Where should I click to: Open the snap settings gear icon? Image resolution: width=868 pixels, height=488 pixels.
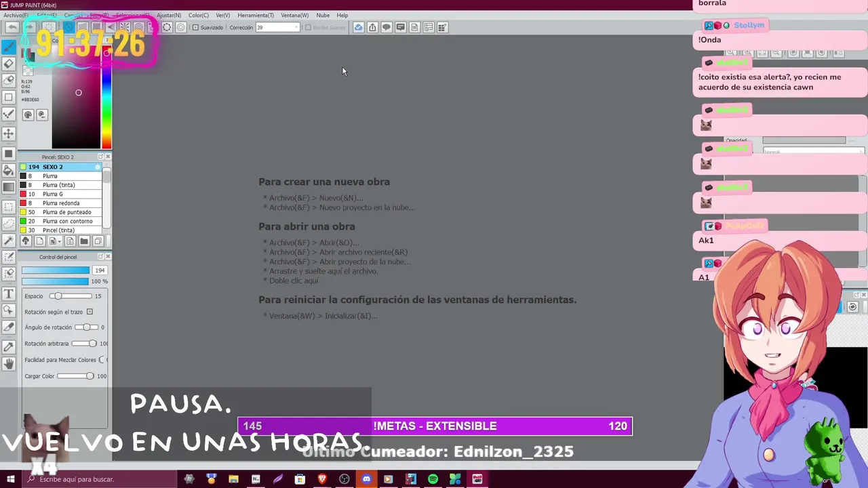point(181,27)
